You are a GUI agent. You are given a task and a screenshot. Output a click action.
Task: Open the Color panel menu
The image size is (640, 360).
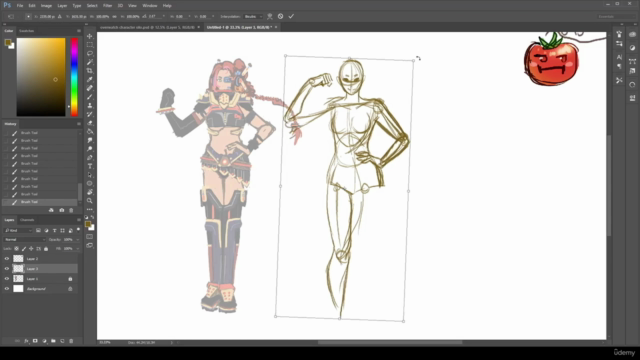79,31
